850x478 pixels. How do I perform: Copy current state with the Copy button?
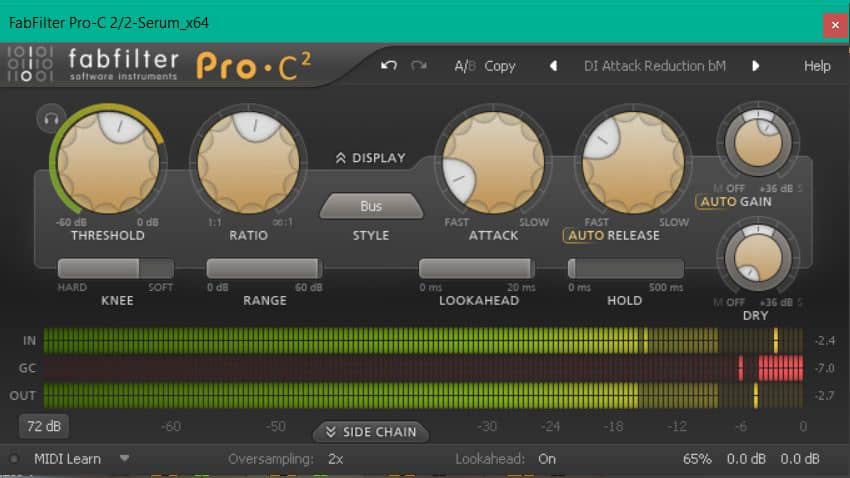coord(499,66)
